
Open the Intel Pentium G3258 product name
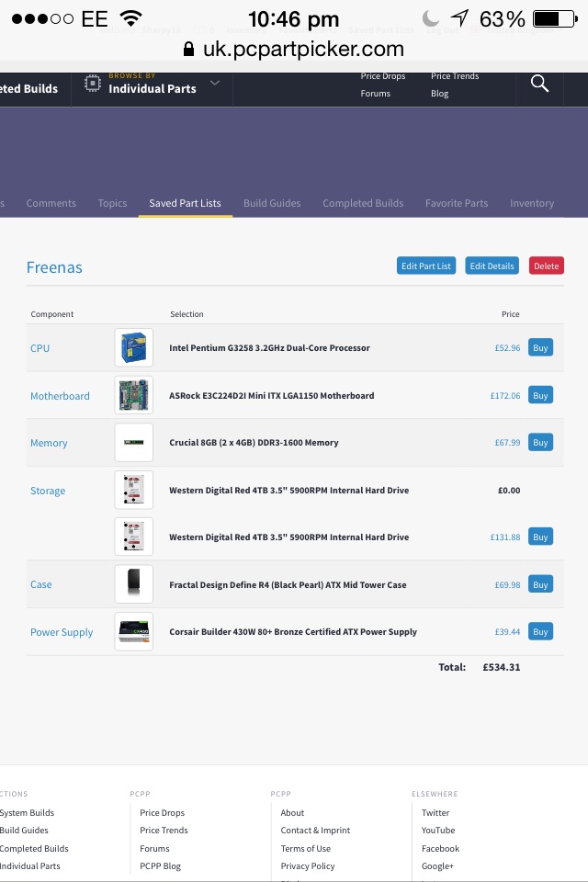[269, 347]
